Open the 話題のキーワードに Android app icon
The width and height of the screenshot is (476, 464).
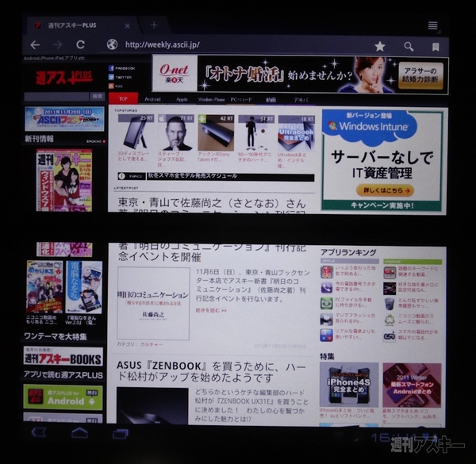pyautogui.click(x=390, y=273)
